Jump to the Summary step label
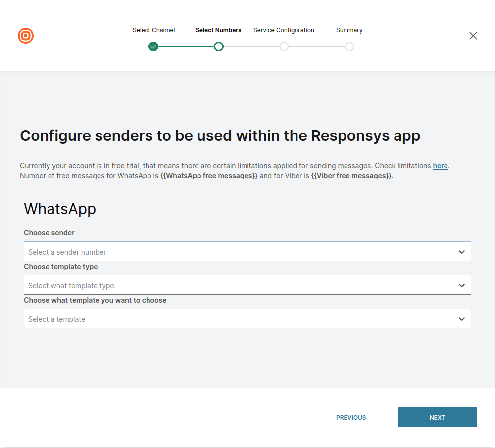Viewport: 495px width, 448px height. [349, 30]
